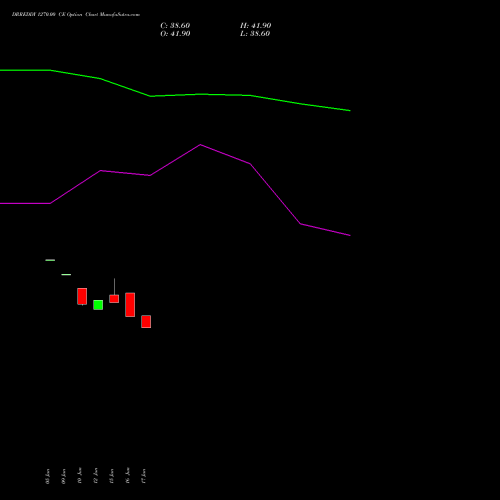The width and height of the screenshot is (500, 500).
Task: Click the close value C: 38.60
Action: pyautogui.click(x=175, y=26)
